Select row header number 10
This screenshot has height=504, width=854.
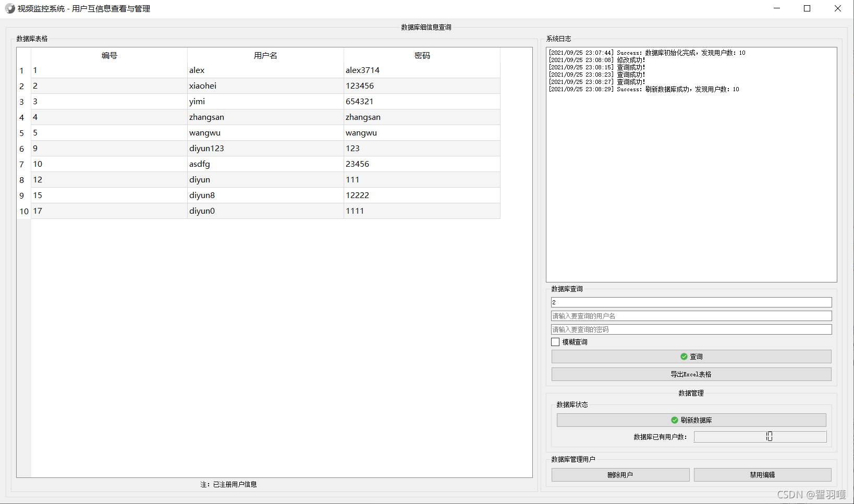coord(24,211)
